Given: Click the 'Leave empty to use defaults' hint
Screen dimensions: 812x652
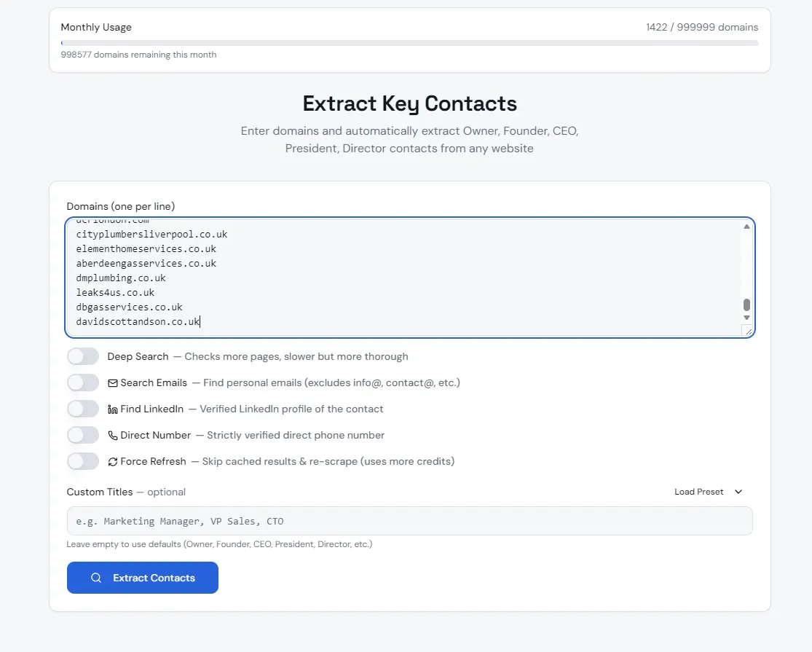Looking at the screenshot, I should coord(219,544).
